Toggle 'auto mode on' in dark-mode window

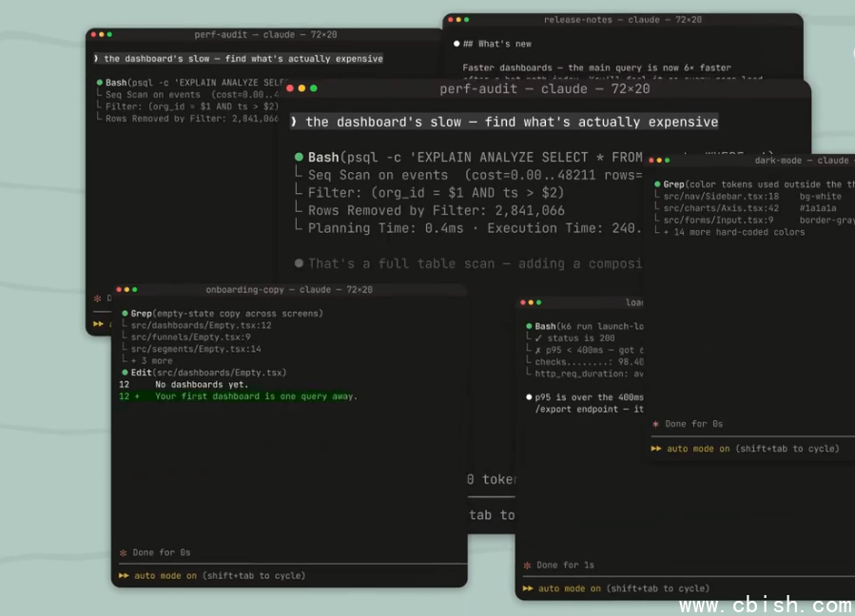pyautogui.click(x=698, y=449)
